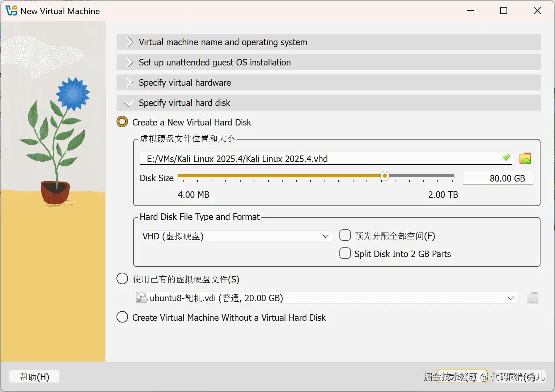Click the Disk Size slider handle
This screenshot has width=555, height=392.
pos(385,176)
